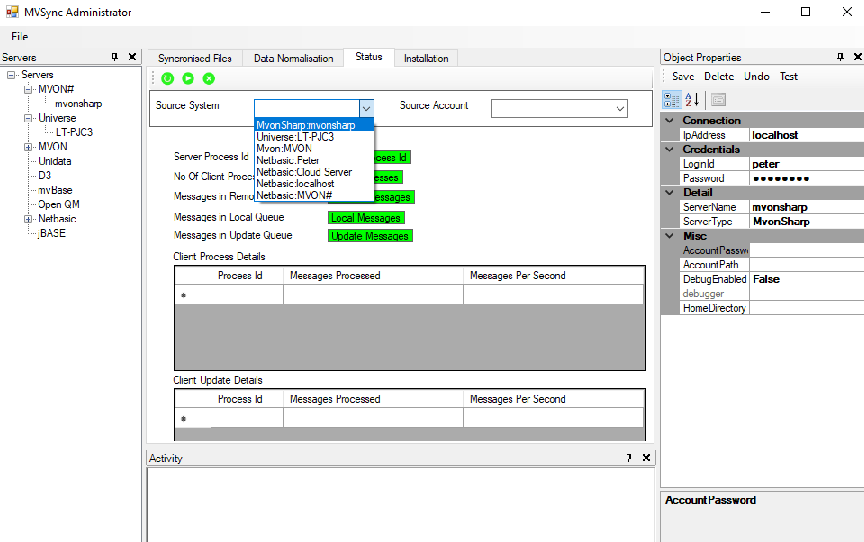Select mvonsharp server in tree
Image resolution: width=864 pixels, height=542 pixels.
pyautogui.click(x=78, y=104)
